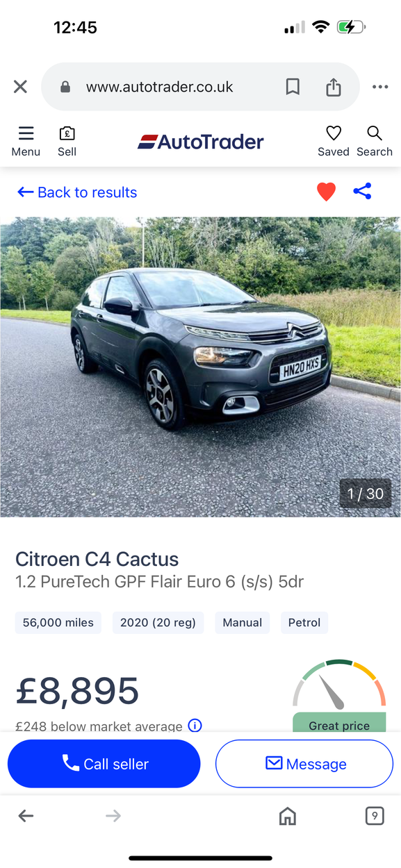This screenshot has height=868, width=401.
Task: Unsave this car with red heart
Action: [x=326, y=192]
